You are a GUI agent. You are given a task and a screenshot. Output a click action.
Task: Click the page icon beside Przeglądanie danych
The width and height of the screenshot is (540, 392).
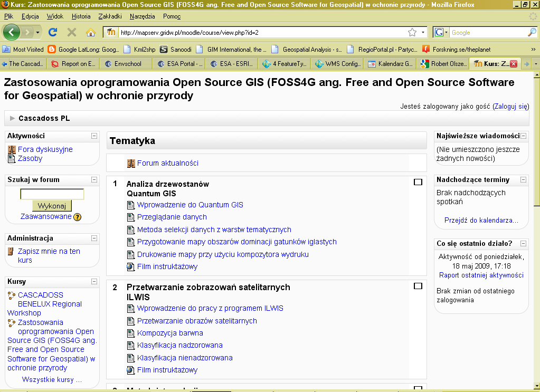click(130, 217)
